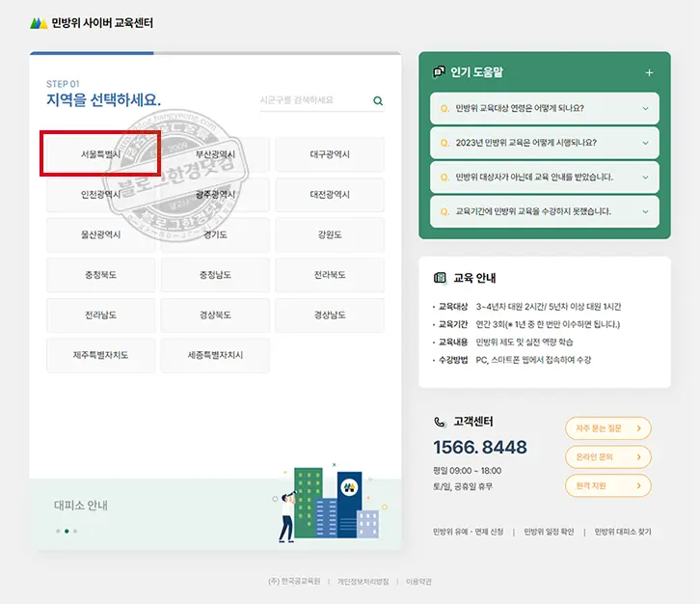Select 충청북도 region
Screen dimensions: 700x604
coord(101,275)
